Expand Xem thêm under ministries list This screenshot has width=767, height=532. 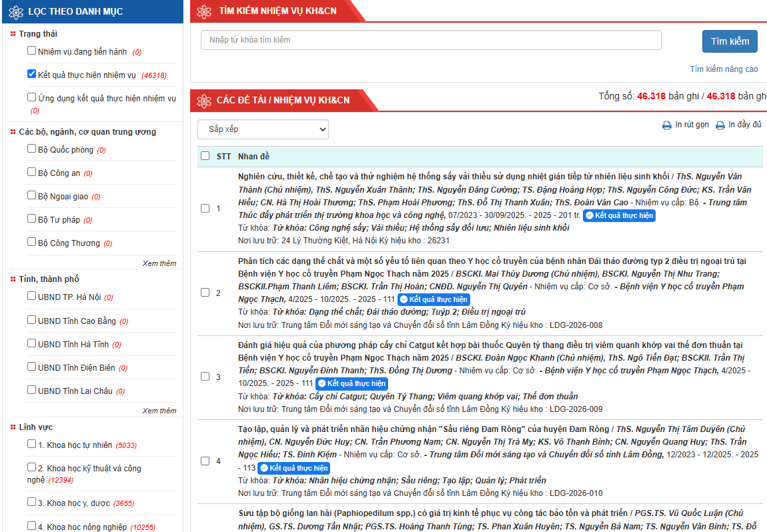tap(159, 263)
